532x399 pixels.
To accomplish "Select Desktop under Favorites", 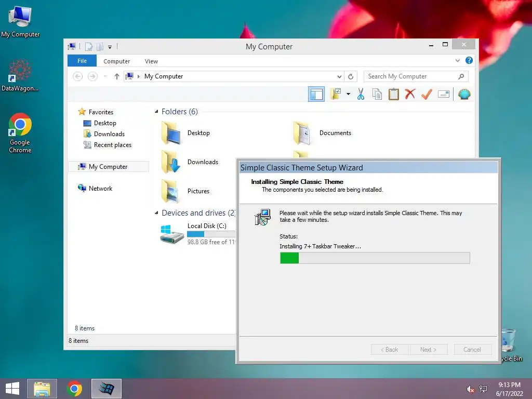I will point(105,123).
